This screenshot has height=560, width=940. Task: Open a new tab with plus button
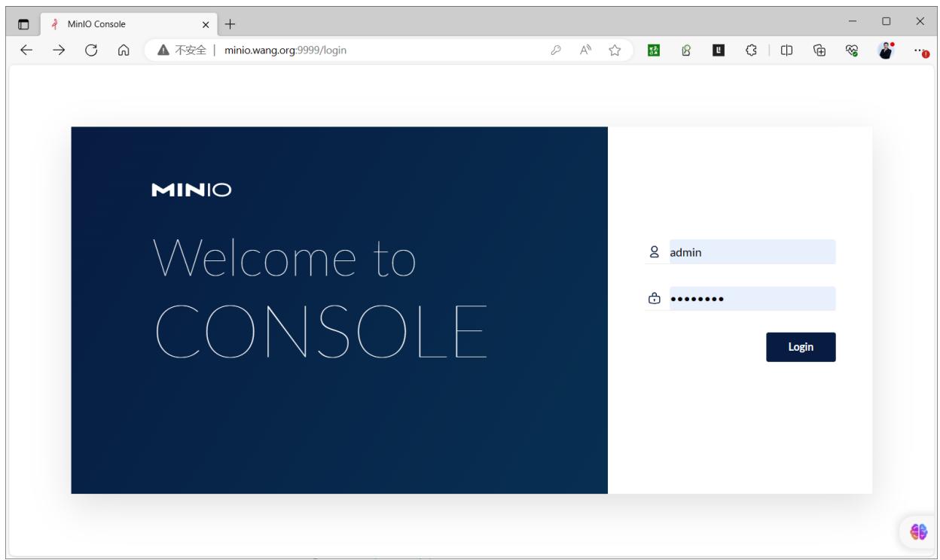click(x=230, y=23)
